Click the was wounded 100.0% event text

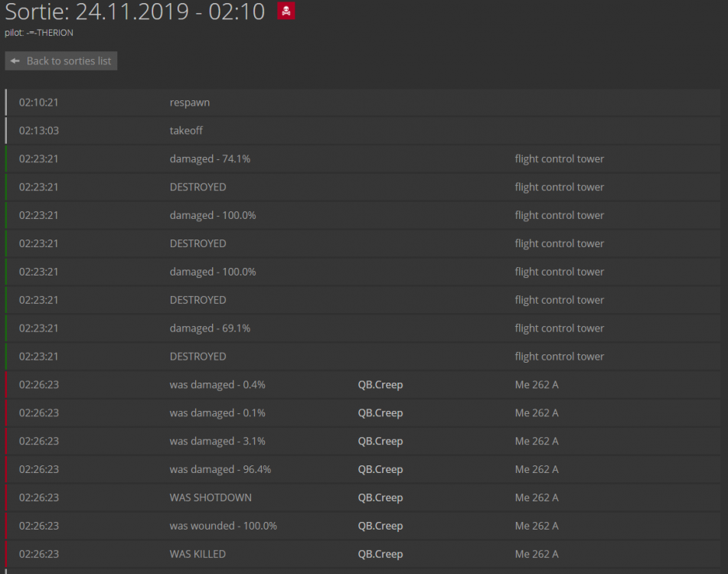pyautogui.click(x=223, y=527)
